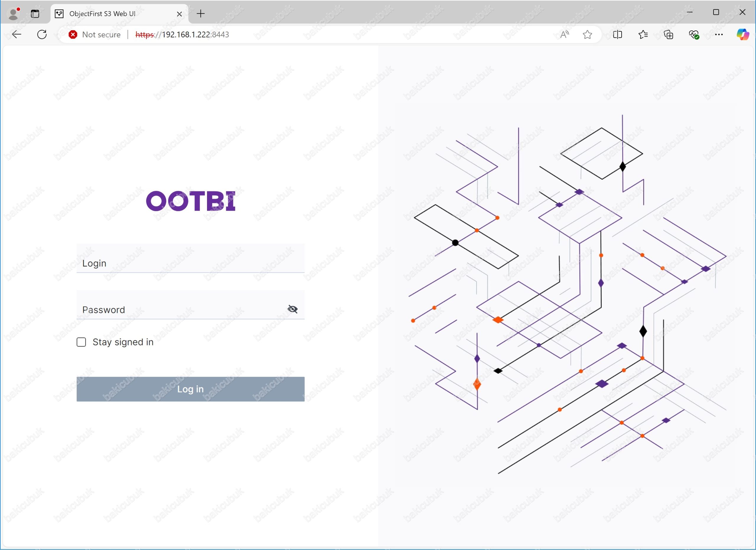Image resolution: width=756 pixels, height=550 pixels.
Task: Click the Stay signed in label text
Action: tap(123, 342)
